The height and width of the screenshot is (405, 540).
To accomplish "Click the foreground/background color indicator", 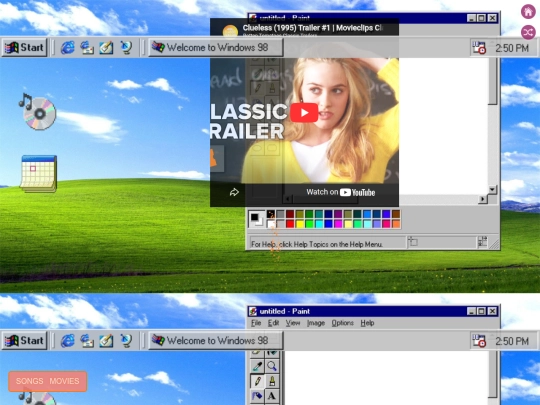I will coord(257,219).
